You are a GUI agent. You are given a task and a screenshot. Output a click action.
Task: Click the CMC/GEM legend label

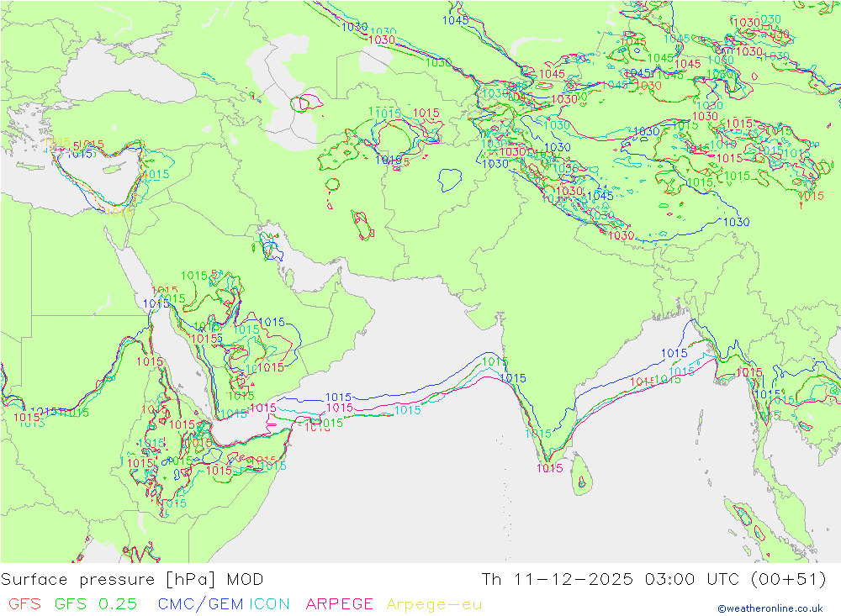point(201,603)
